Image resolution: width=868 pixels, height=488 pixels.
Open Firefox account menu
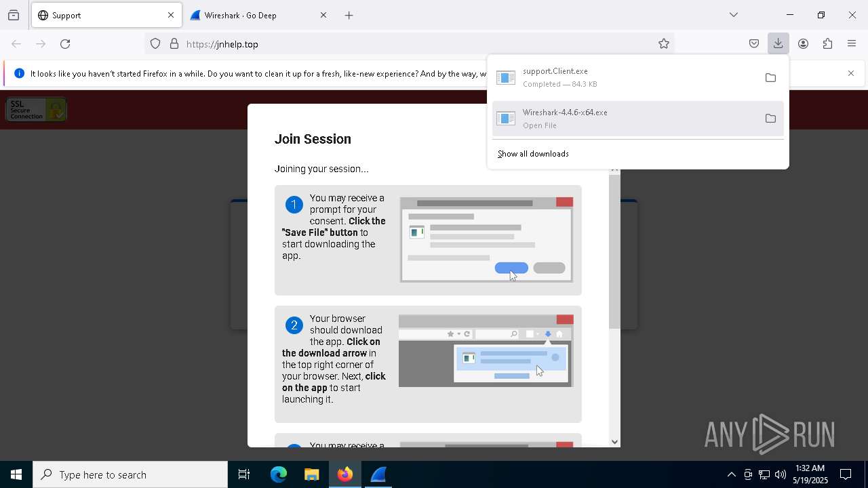[x=803, y=44]
